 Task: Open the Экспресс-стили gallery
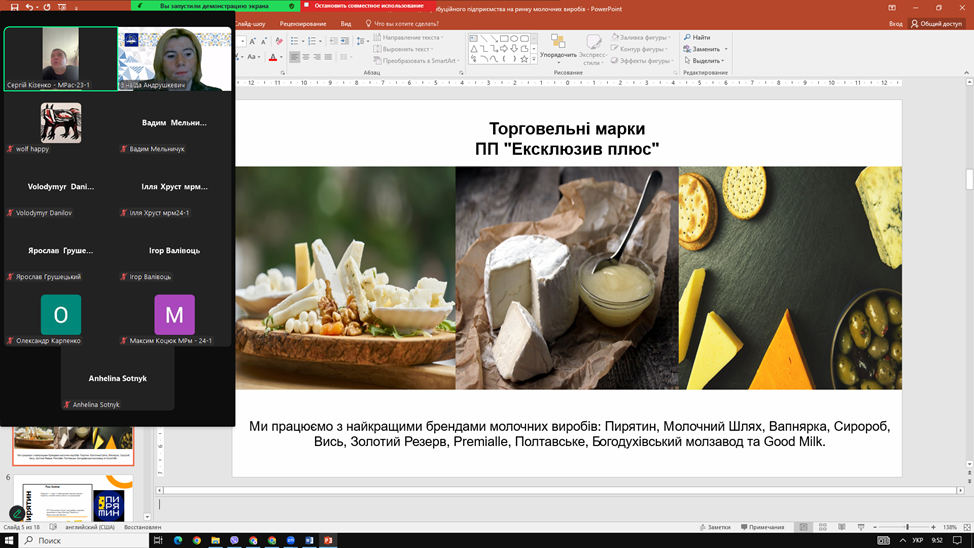(x=593, y=50)
